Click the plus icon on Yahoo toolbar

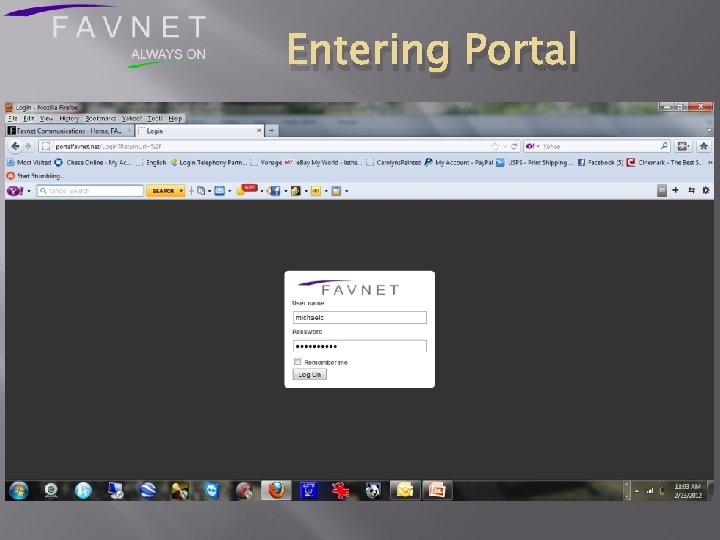tap(675, 190)
